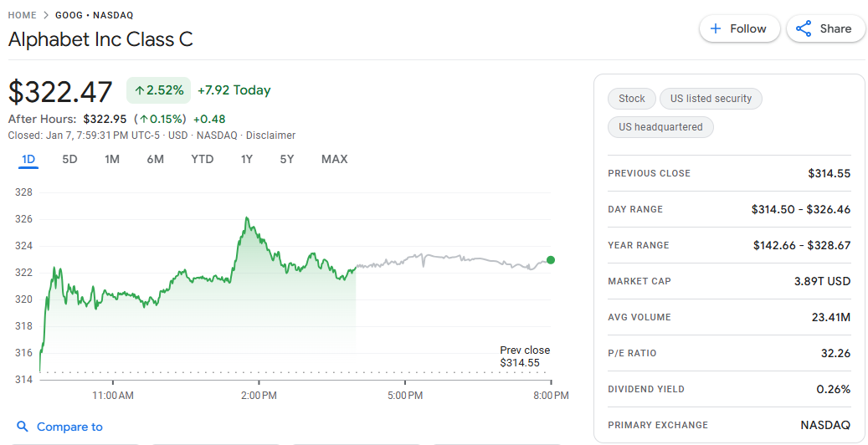Show the MAX chart range
Screen dimensions: 868x445
coord(334,159)
